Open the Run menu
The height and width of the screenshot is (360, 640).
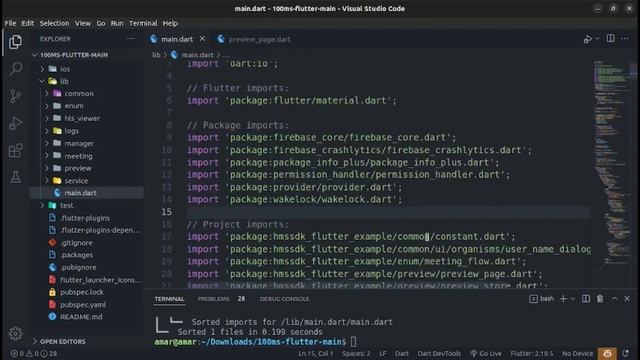tap(117, 23)
